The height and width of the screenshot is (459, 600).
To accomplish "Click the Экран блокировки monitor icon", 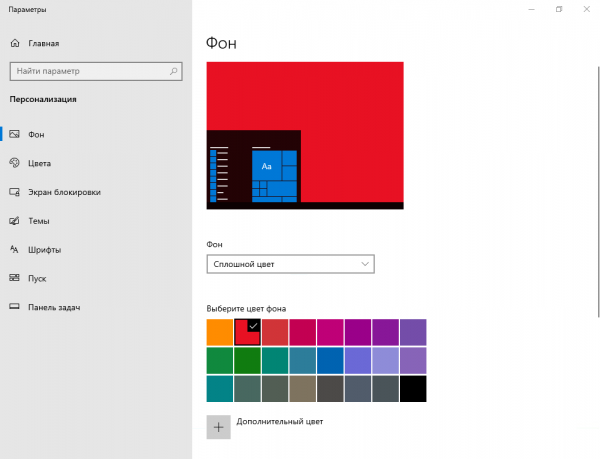I will pyautogui.click(x=15, y=192).
